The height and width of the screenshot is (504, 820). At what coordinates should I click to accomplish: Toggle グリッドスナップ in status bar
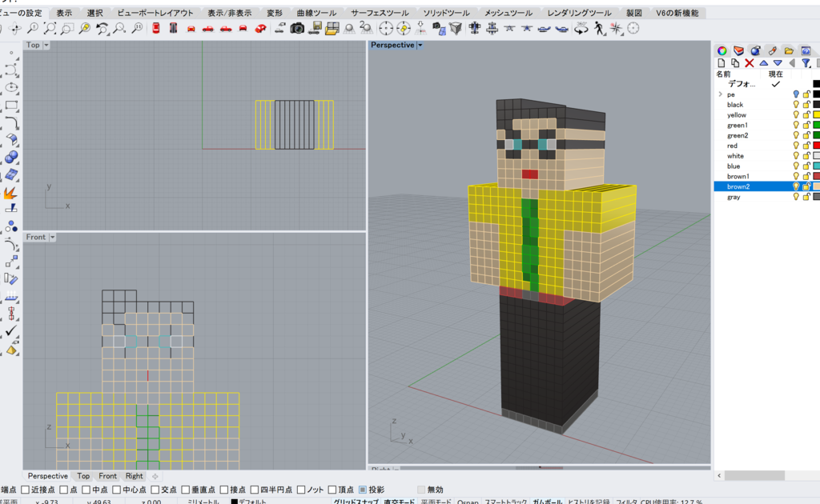355,501
